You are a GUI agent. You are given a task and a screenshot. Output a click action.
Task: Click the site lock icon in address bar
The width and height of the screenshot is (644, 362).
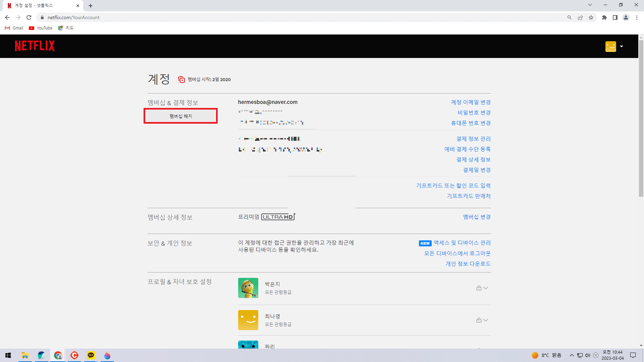point(42,17)
